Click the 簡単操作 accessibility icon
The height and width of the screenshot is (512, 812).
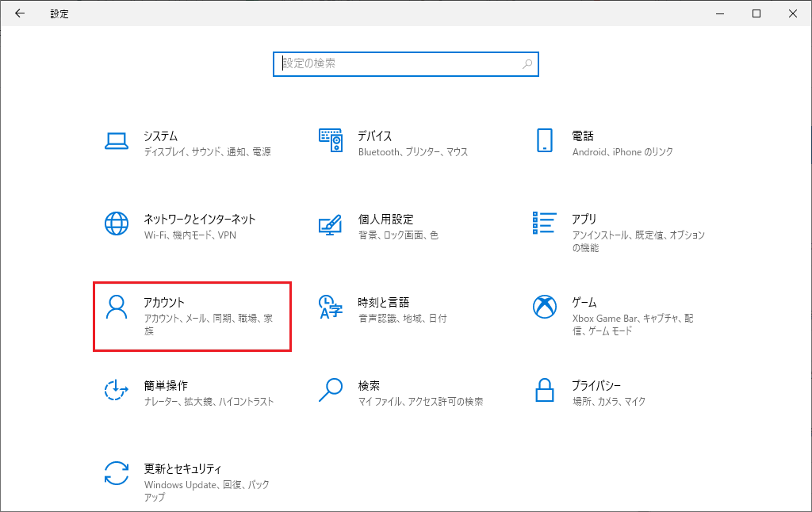pyautogui.click(x=117, y=390)
